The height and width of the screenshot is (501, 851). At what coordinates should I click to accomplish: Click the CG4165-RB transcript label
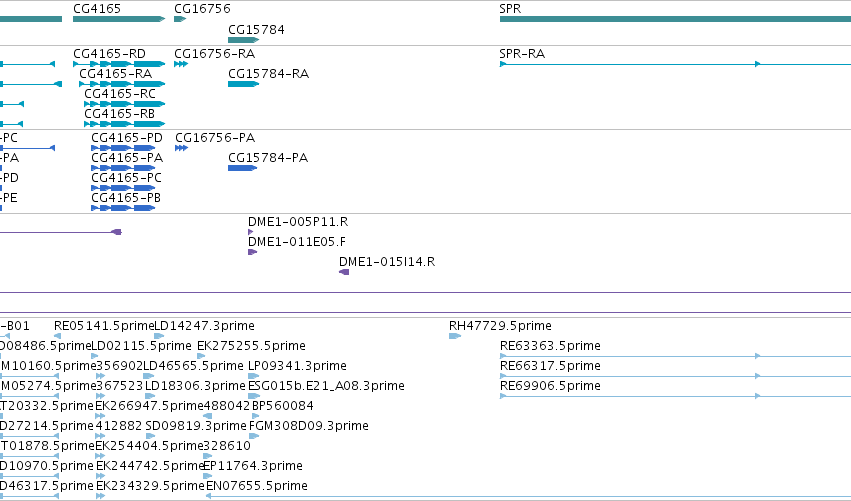click(x=119, y=113)
